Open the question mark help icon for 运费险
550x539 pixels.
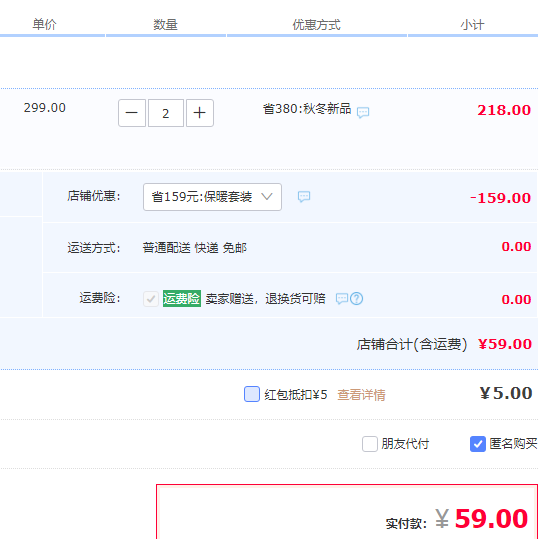[357, 299]
